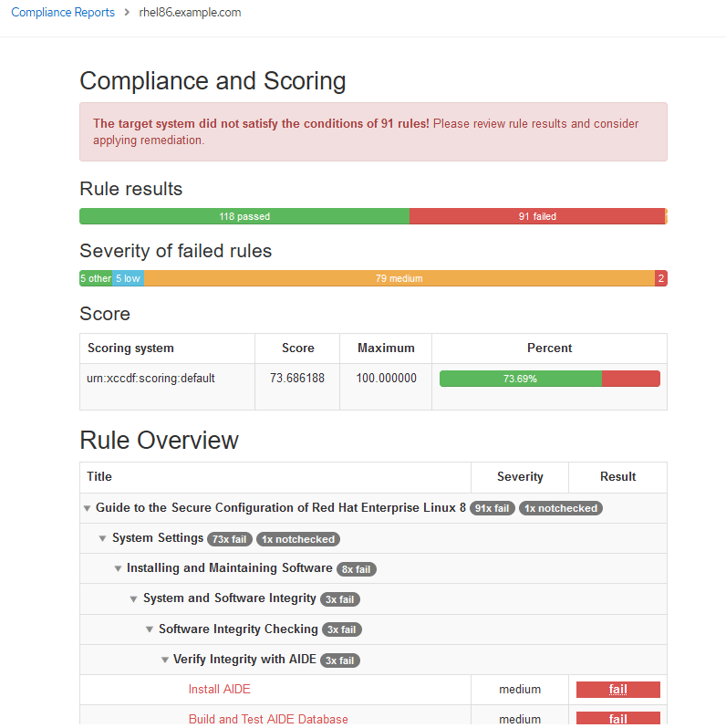This screenshot has width=726, height=728.
Task: Click the fail result for Install AIDE
Action: [x=617, y=690]
